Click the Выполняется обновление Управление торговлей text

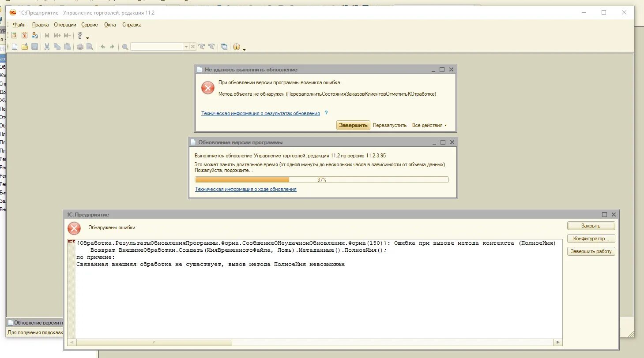click(x=290, y=156)
